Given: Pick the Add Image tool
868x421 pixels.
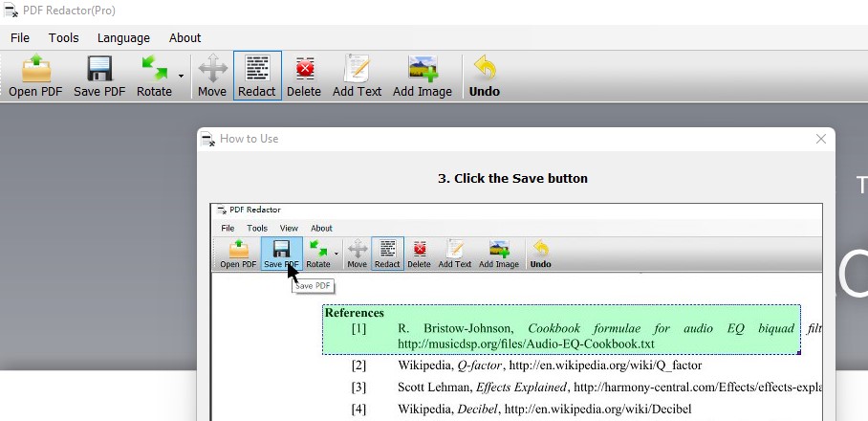Looking at the screenshot, I should point(423,76).
